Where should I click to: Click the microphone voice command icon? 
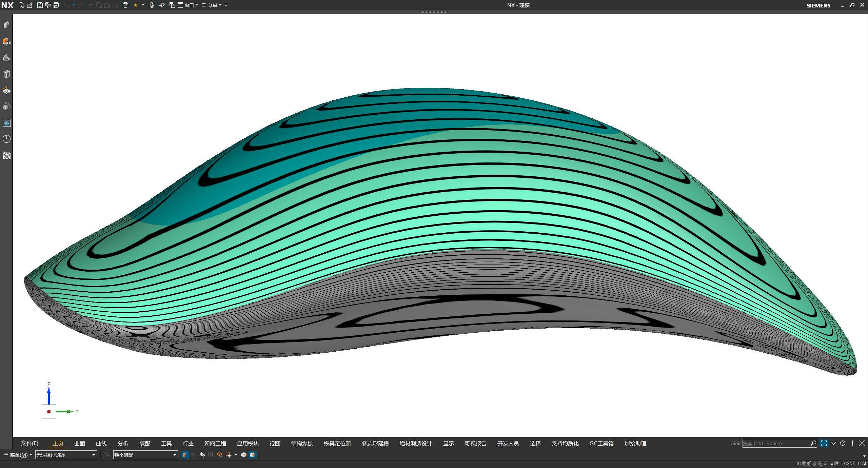tap(152, 5)
